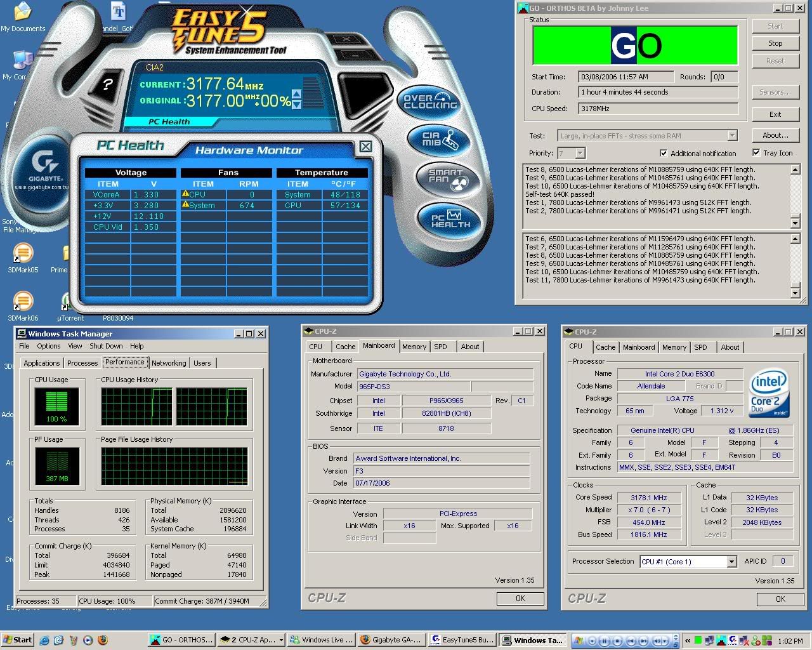Image resolution: width=812 pixels, height=650 pixels.
Task: Select the 3DMark06 desktop shortcut
Action: (x=23, y=307)
